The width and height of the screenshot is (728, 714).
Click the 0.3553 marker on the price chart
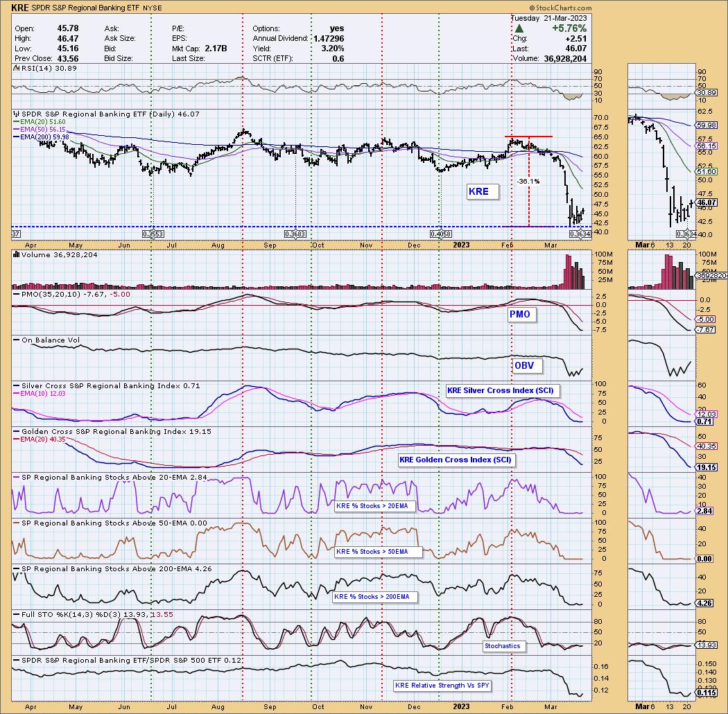(x=153, y=234)
